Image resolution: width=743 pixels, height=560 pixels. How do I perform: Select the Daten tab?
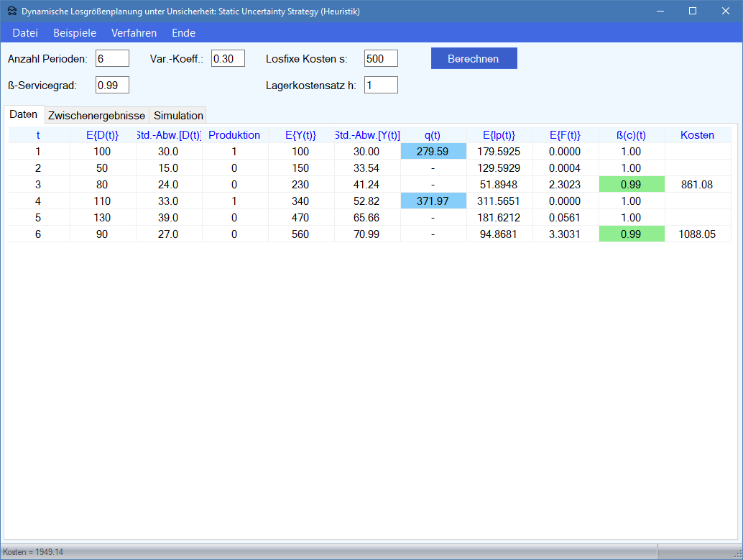pos(24,115)
